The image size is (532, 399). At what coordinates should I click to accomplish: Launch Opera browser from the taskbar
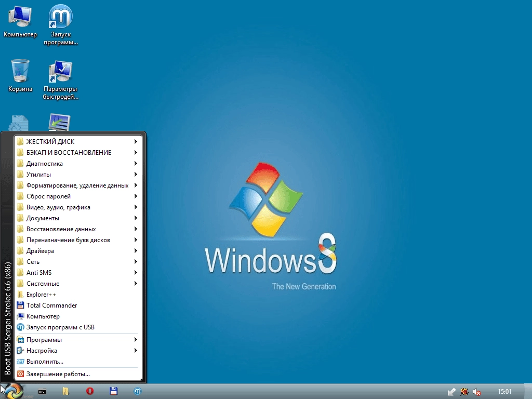(89, 391)
